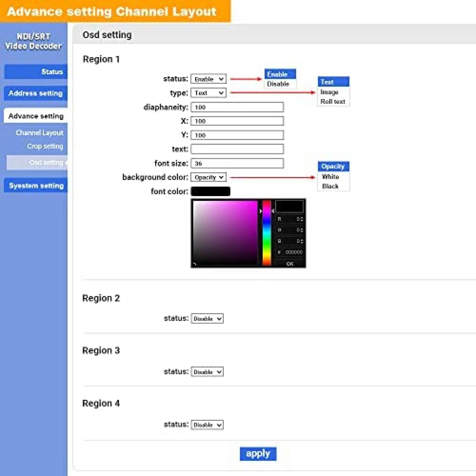Open the background color dropdown
476x476 pixels.
(x=209, y=177)
